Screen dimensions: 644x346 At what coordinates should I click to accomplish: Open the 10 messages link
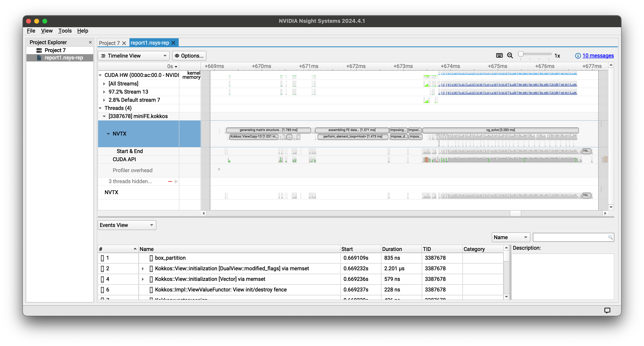(x=598, y=56)
